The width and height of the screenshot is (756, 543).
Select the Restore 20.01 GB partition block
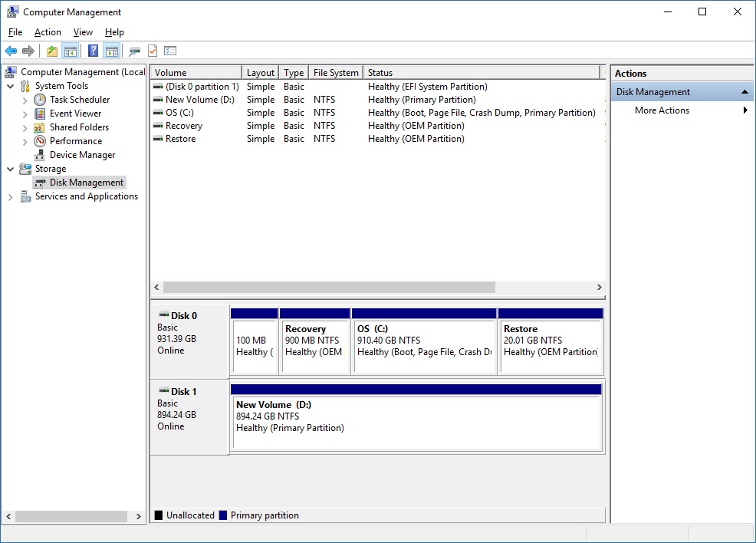pos(551,341)
